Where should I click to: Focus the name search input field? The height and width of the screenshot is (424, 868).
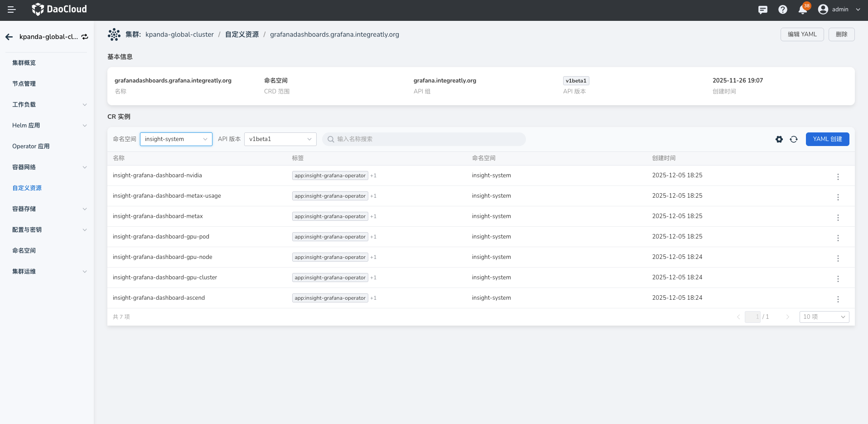[x=426, y=139]
